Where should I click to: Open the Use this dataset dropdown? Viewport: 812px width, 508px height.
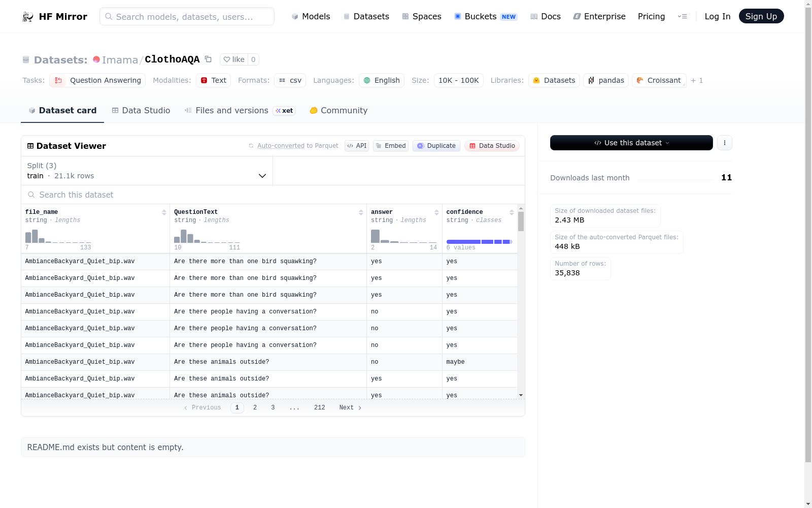[631, 143]
